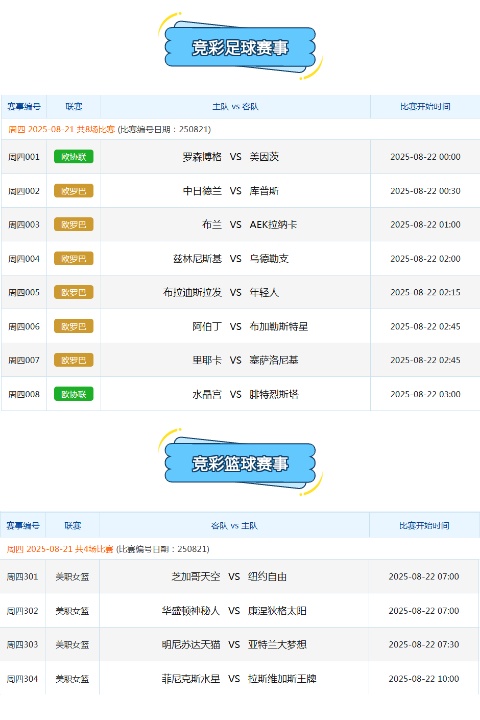Click the 竞彩篮球赛事 banner
Image resolution: width=480 pixels, height=720 pixels.
[240, 463]
